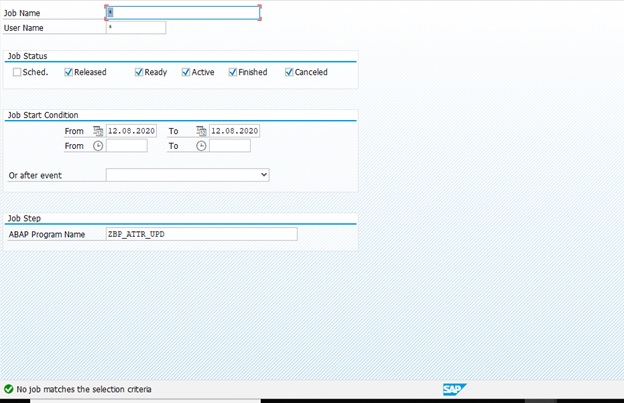The image size is (624, 403).
Task: Click clock icon beside To time
Action: click(201, 146)
